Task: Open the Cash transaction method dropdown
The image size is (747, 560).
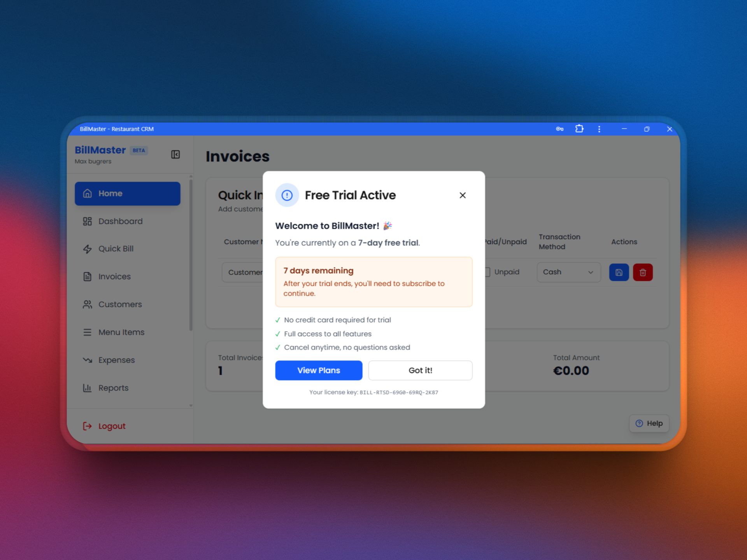Action: (568, 272)
